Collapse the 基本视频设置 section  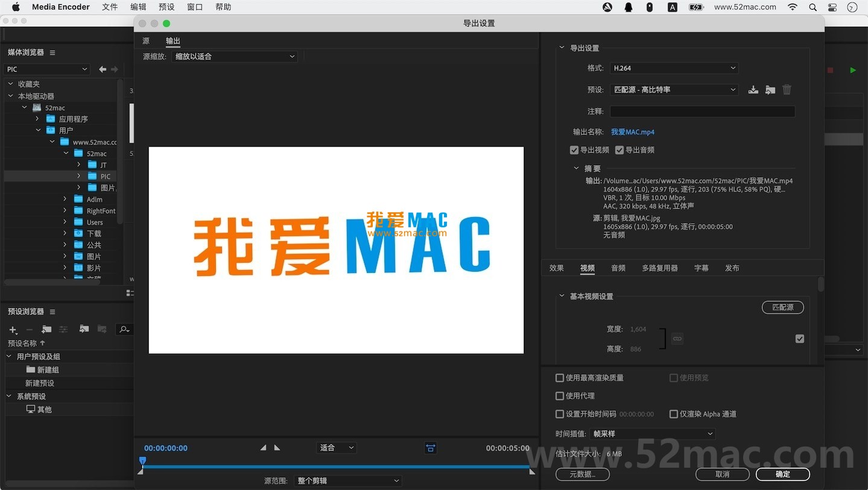point(562,297)
